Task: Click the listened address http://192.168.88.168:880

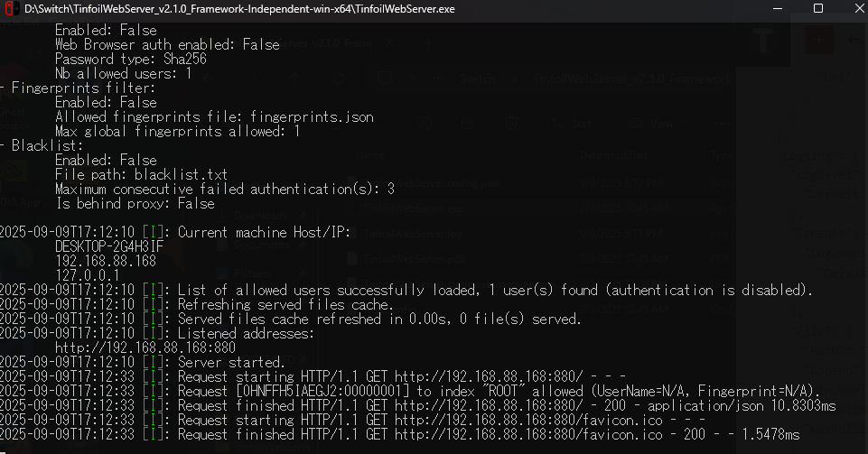Action: (x=145, y=347)
